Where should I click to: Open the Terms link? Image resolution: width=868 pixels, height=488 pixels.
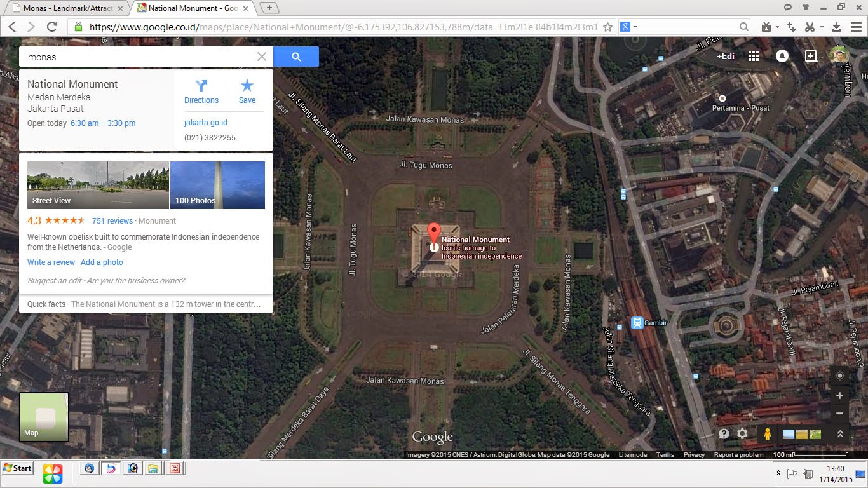[665, 455]
